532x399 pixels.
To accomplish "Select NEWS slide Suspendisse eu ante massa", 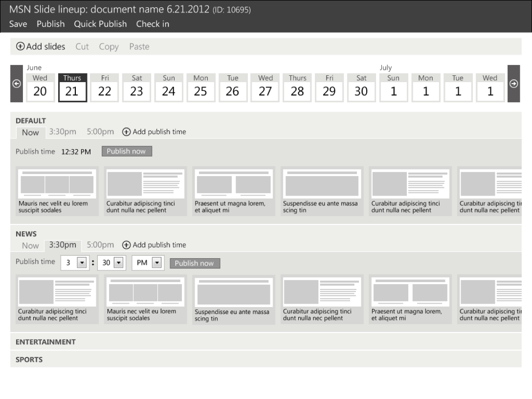I will [233, 299].
